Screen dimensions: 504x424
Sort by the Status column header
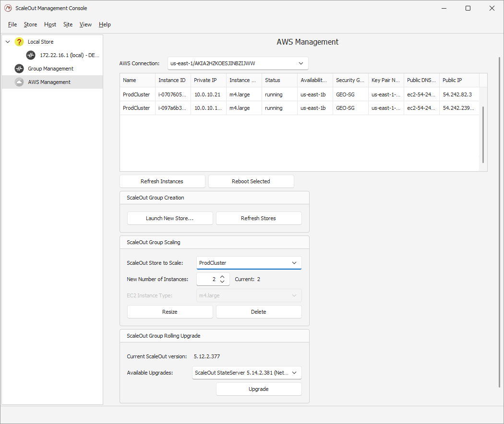coord(279,80)
